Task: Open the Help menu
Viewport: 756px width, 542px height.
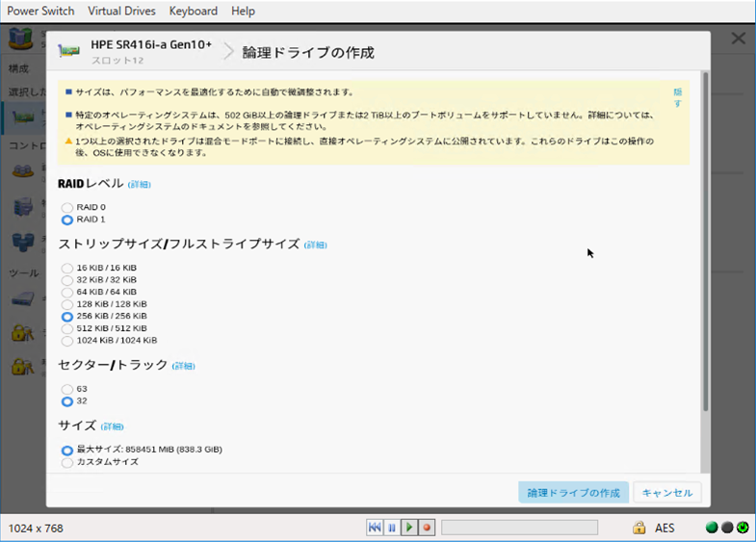Action: (x=243, y=11)
